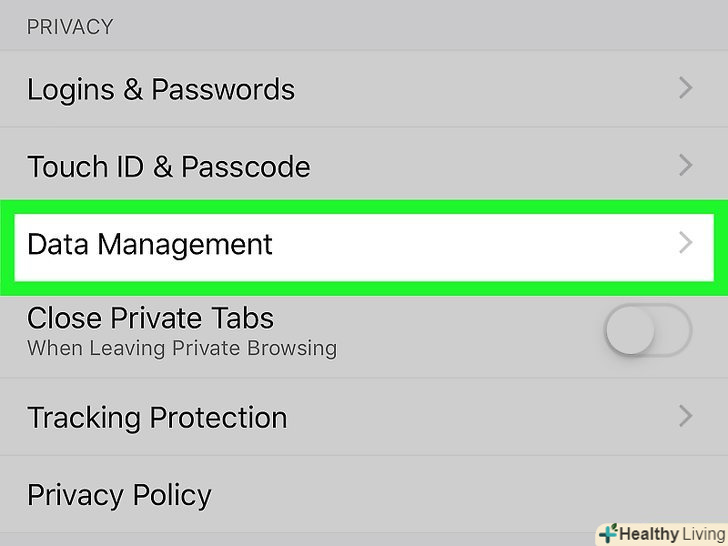The width and height of the screenshot is (728, 546).
Task: Open Tracking Protection settings
Action: pos(157,417)
